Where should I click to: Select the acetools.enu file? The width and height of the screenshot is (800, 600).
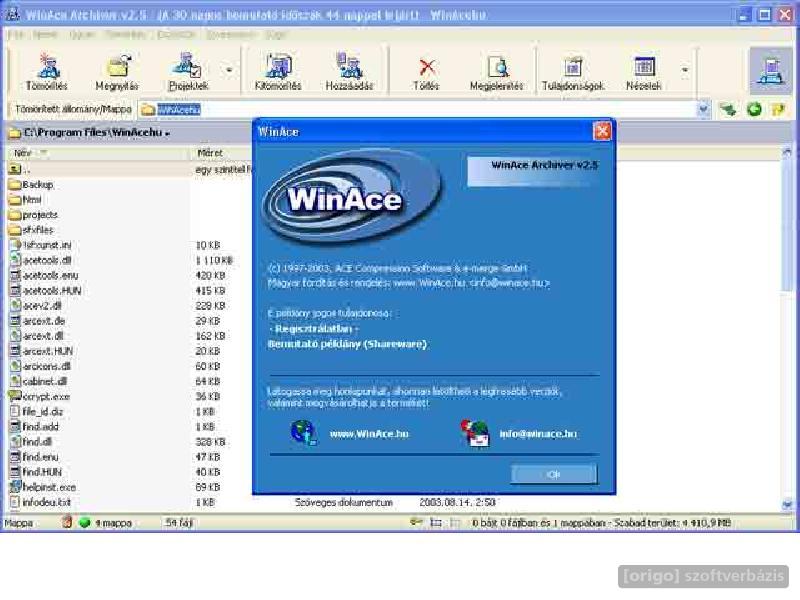click(x=44, y=276)
